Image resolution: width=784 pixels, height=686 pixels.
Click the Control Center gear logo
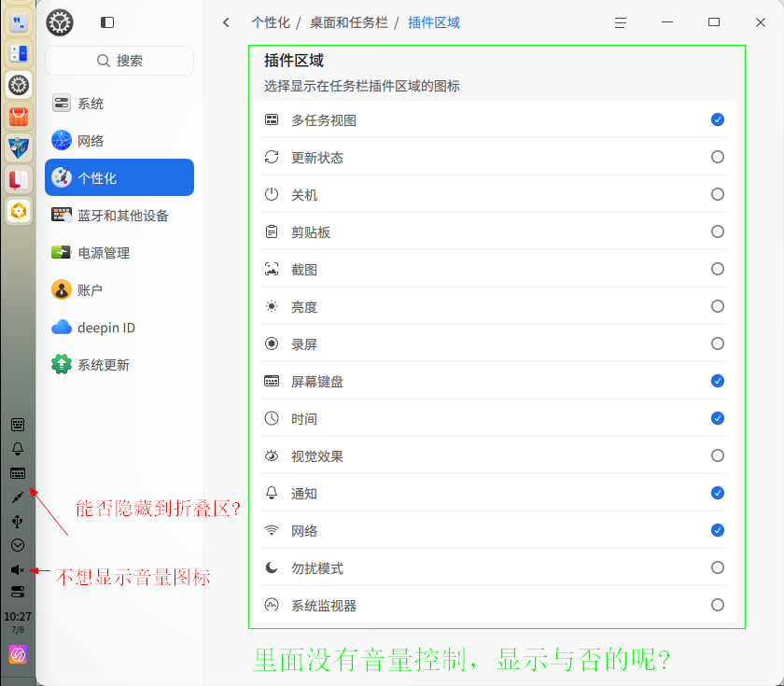point(60,22)
